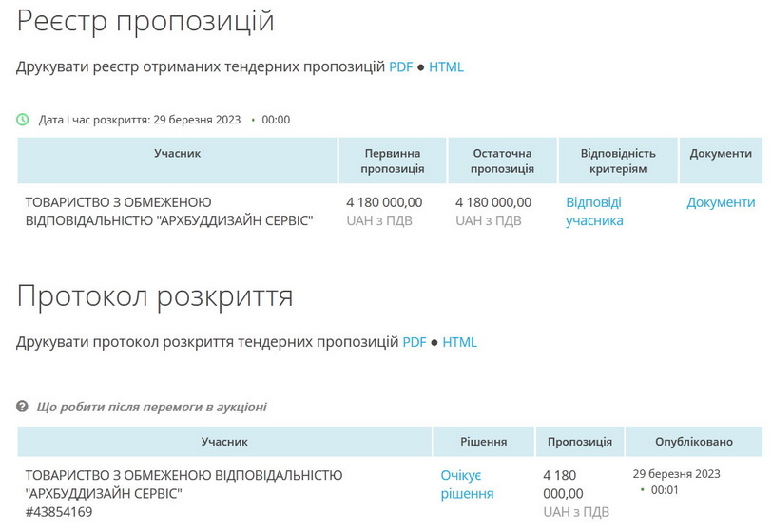The image size is (772, 532).
Task: Click the published date 29 березня 2023 00:01
Action: click(x=676, y=482)
